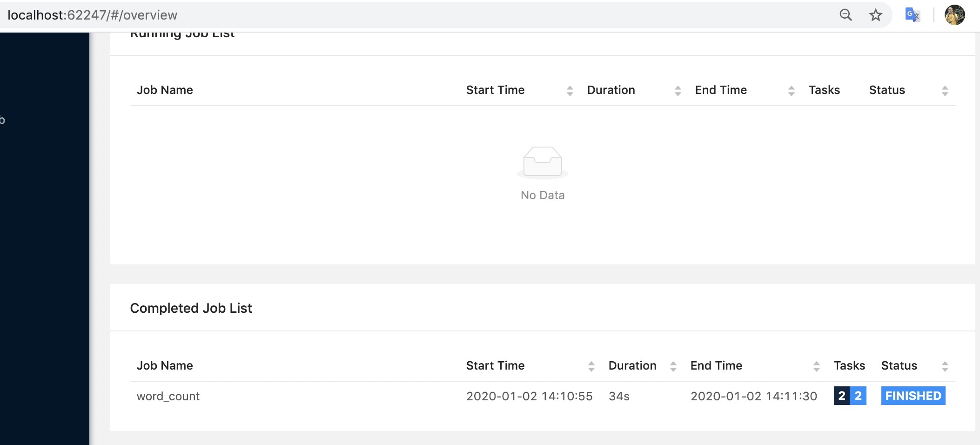Click the FINISHED status badge
980x445 pixels.
(913, 396)
